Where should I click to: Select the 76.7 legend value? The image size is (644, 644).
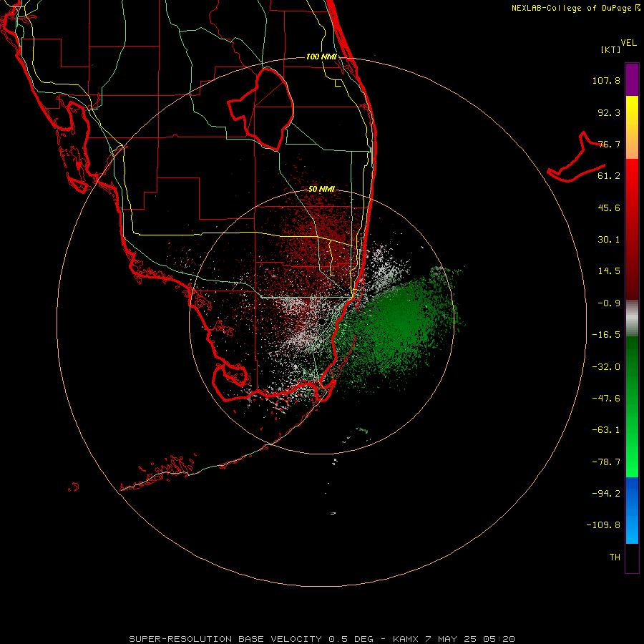tap(609, 144)
